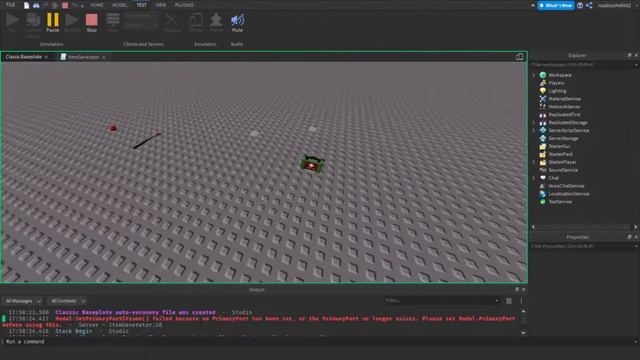Image resolution: width=640 pixels, height=360 pixels.
Task: Select Workspace in Explorer
Action: click(560, 75)
